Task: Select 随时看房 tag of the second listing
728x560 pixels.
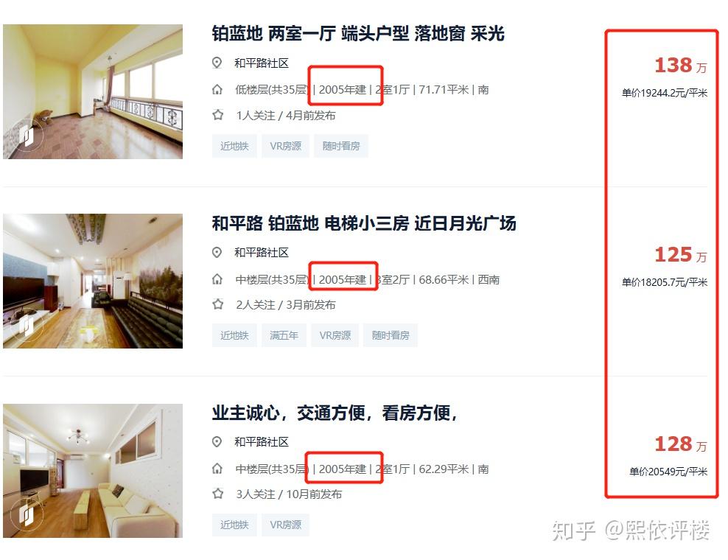Action: (x=391, y=335)
